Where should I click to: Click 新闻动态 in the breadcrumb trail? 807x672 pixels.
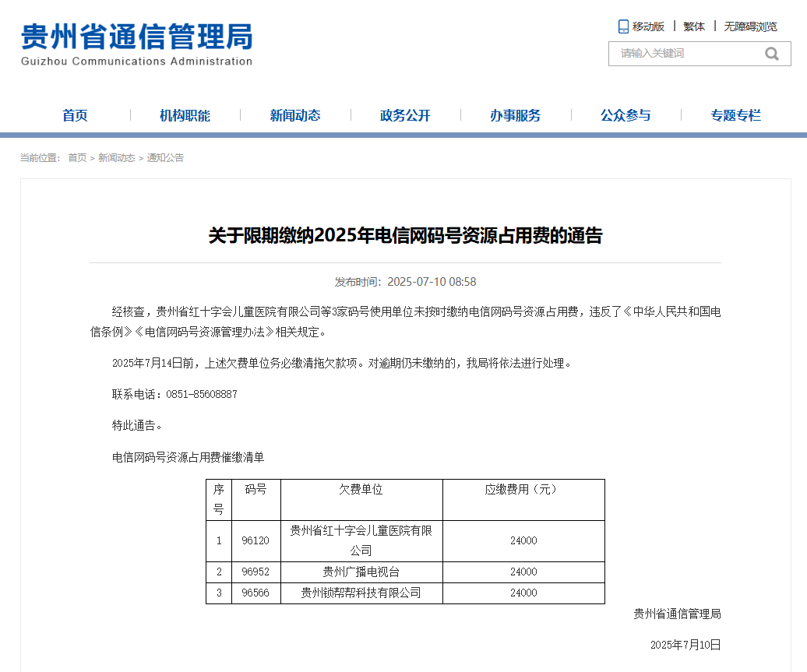tap(117, 158)
